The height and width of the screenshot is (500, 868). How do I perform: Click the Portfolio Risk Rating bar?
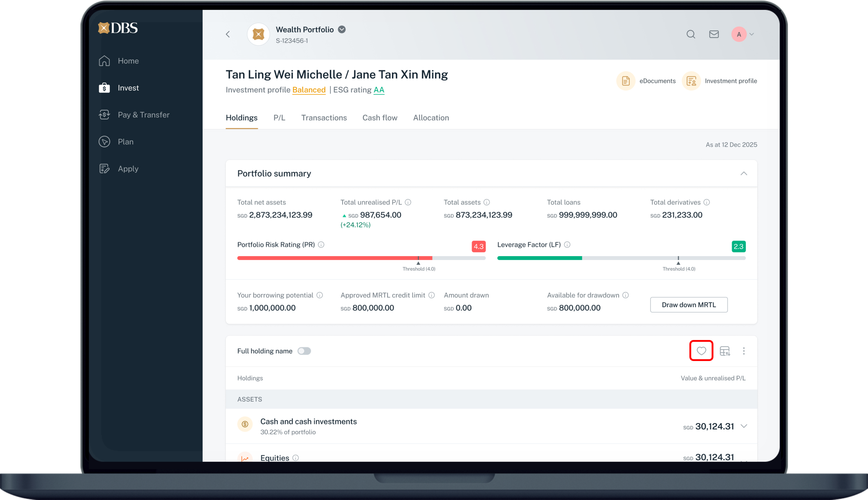361,258
